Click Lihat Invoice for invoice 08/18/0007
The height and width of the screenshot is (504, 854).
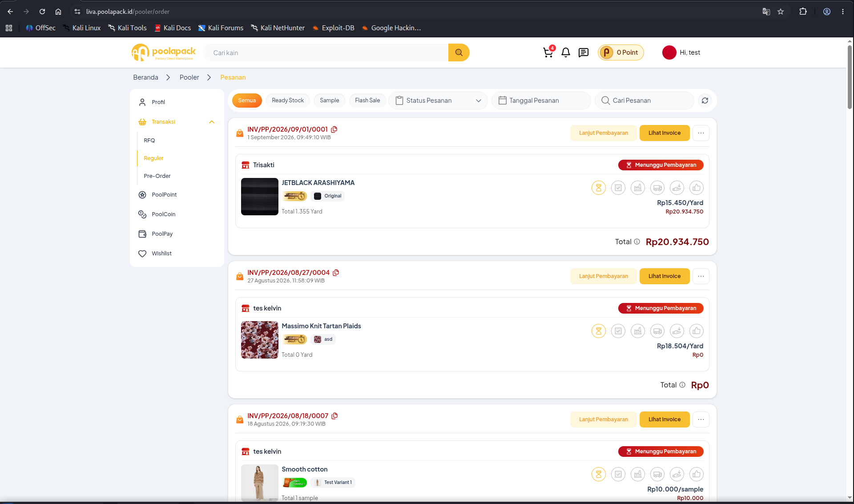(x=665, y=419)
